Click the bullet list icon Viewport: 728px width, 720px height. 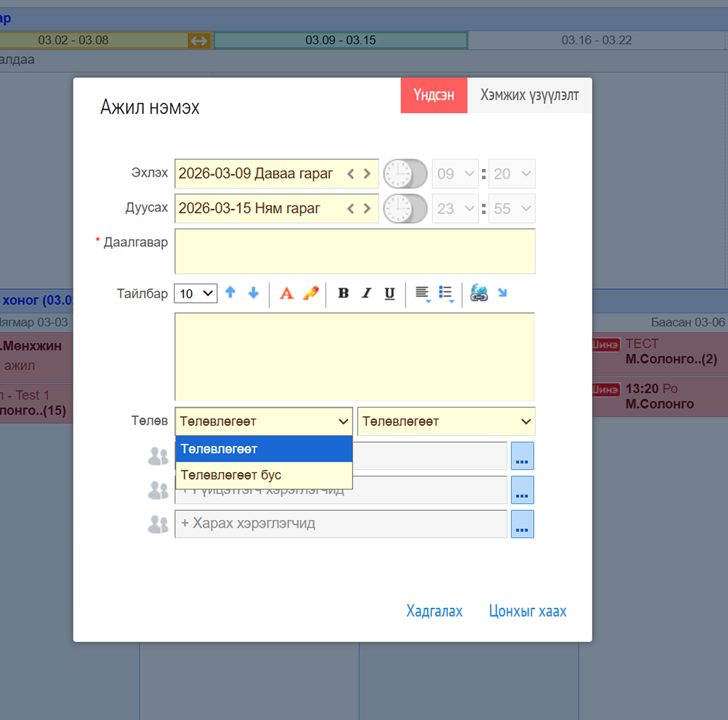click(x=446, y=293)
